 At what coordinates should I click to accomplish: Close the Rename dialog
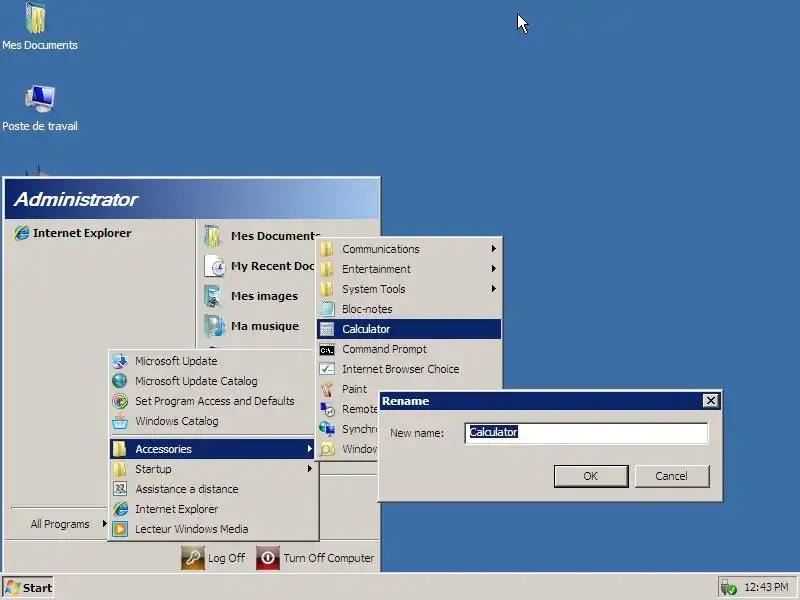(710, 401)
